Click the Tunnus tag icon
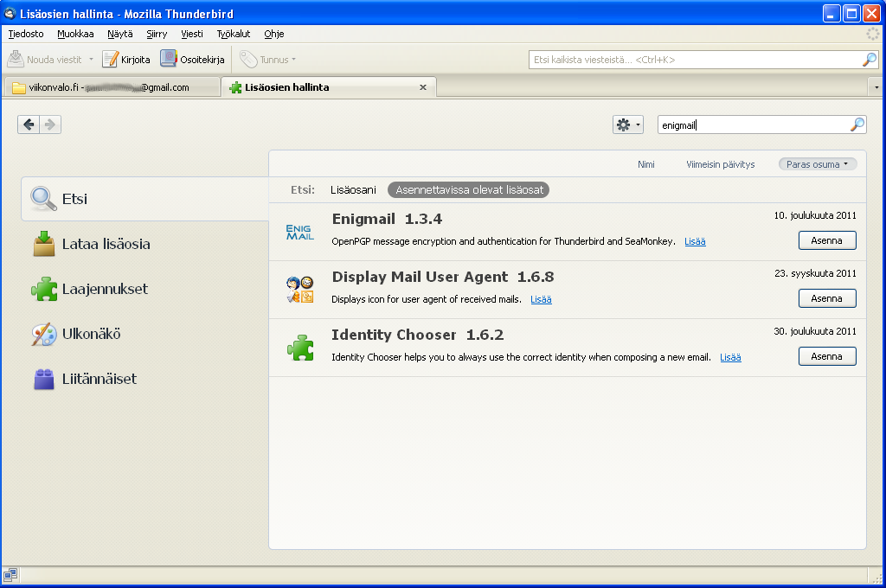 pyautogui.click(x=248, y=59)
